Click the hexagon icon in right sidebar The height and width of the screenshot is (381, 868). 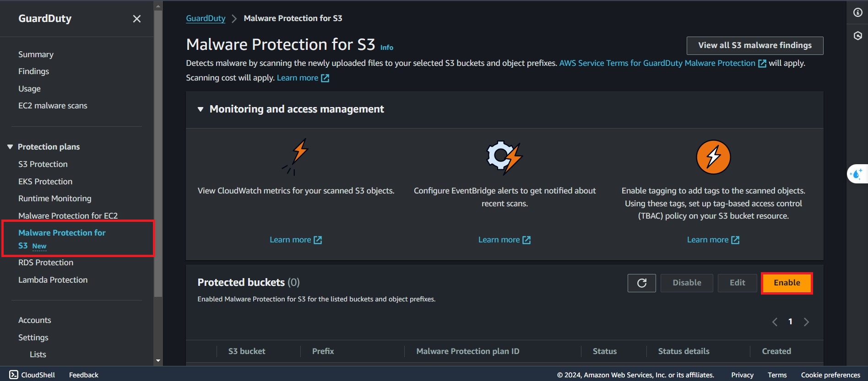coord(857,36)
